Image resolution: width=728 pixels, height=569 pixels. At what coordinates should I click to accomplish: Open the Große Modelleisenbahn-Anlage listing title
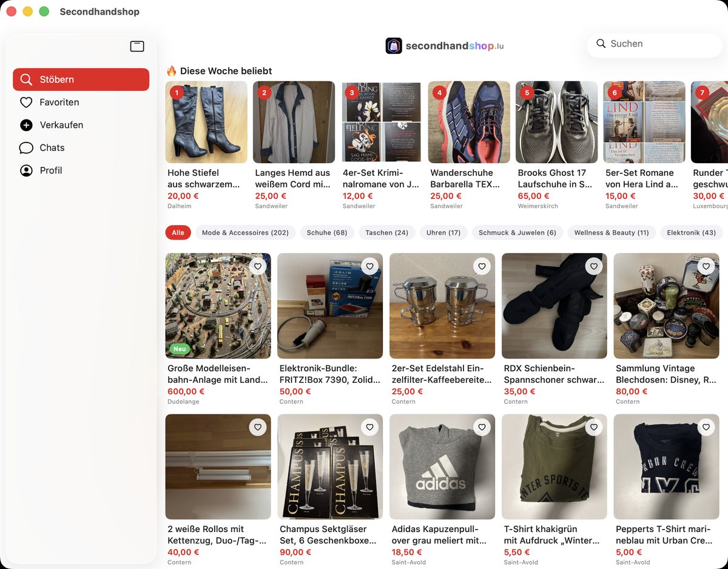pyautogui.click(x=218, y=374)
